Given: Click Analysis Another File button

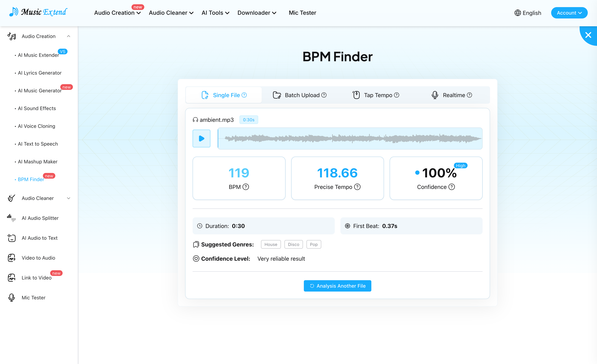Looking at the screenshot, I should (337, 286).
